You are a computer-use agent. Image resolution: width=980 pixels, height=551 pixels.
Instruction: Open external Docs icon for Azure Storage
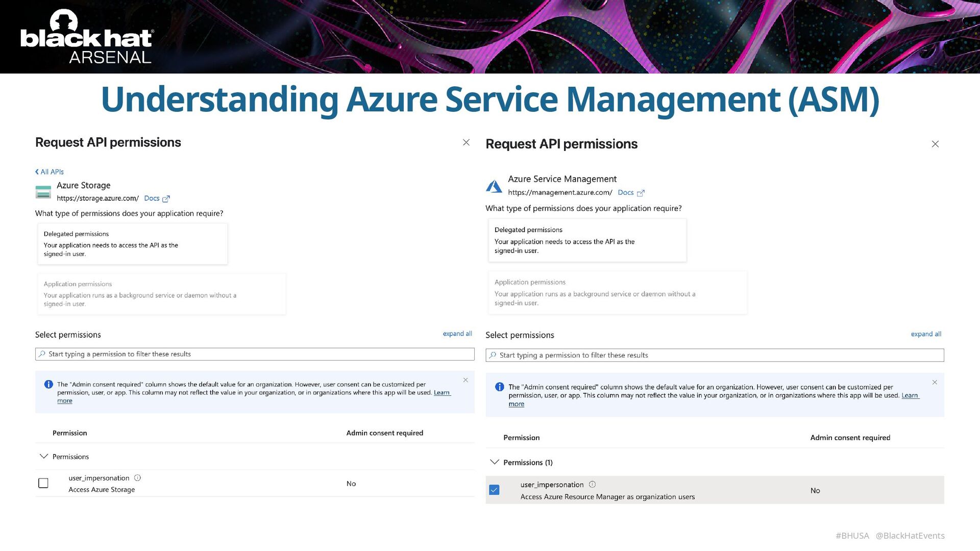click(166, 199)
